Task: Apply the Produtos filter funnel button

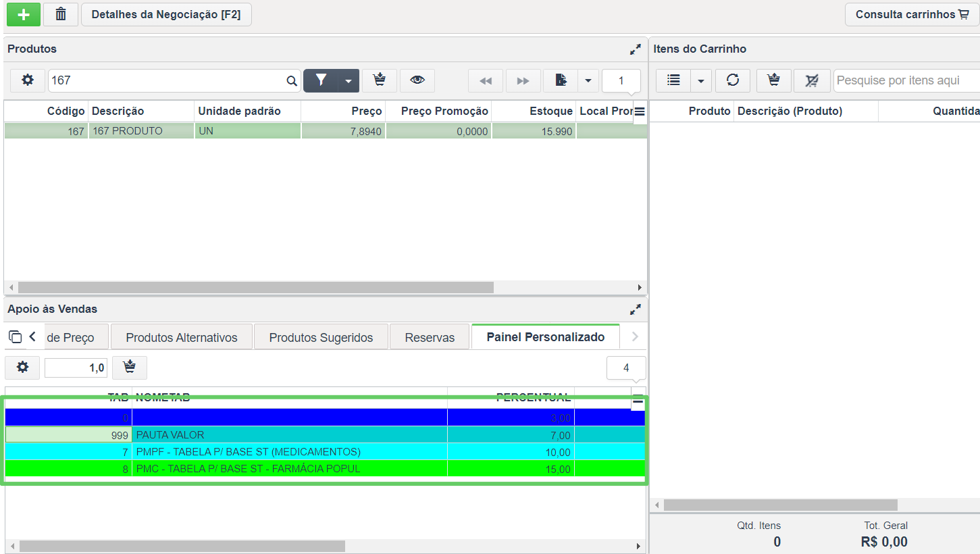Action: pyautogui.click(x=321, y=80)
